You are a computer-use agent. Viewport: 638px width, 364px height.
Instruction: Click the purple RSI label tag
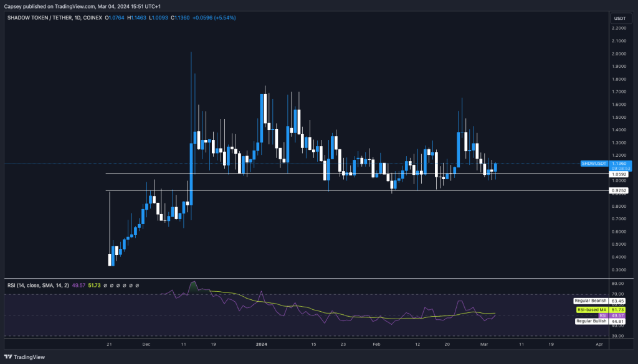pyautogui.click(x=600, y=315)
